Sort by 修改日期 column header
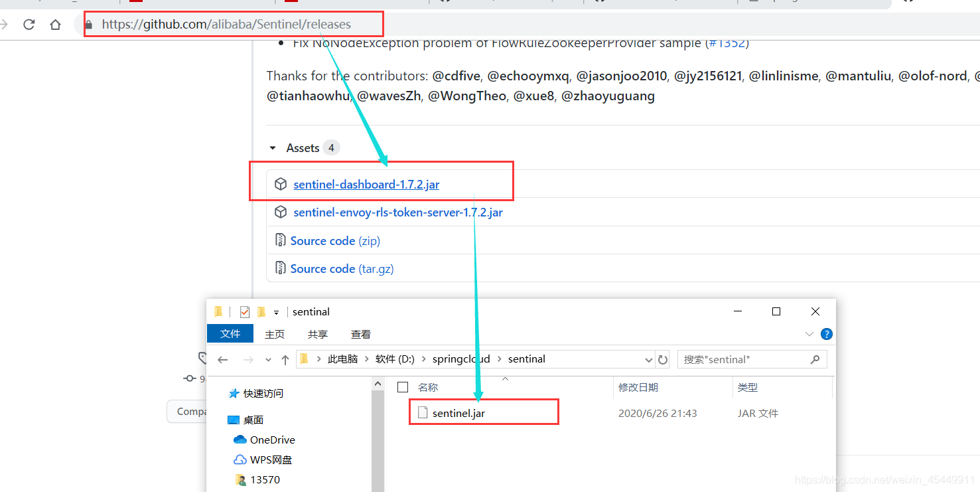This screenshot has height=492, width=980. coord(638,387)
